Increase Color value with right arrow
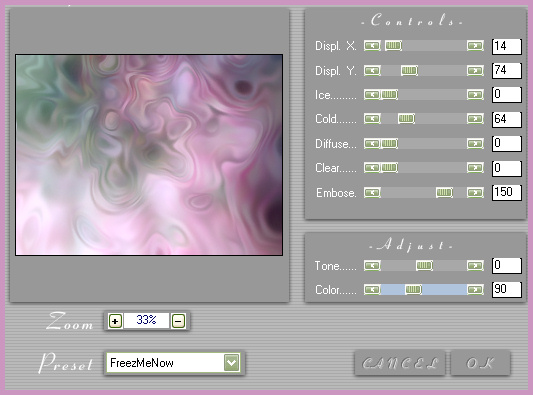 coord(475,289)
